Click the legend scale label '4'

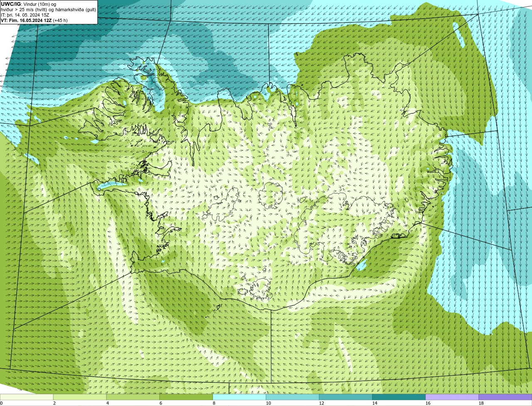[108, 403]
